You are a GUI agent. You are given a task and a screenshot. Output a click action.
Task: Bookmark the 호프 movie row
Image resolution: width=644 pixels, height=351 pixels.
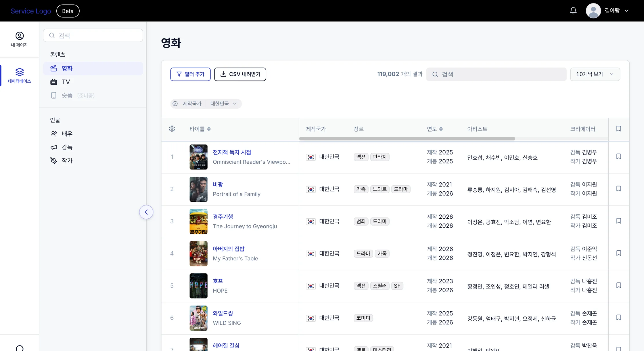(x=619, y=285)
